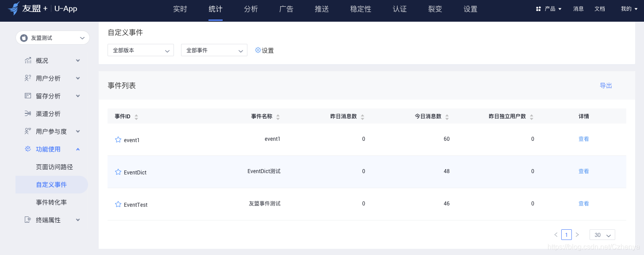
Task: Sort by 事件名称 column arrows
Action: 278,117
